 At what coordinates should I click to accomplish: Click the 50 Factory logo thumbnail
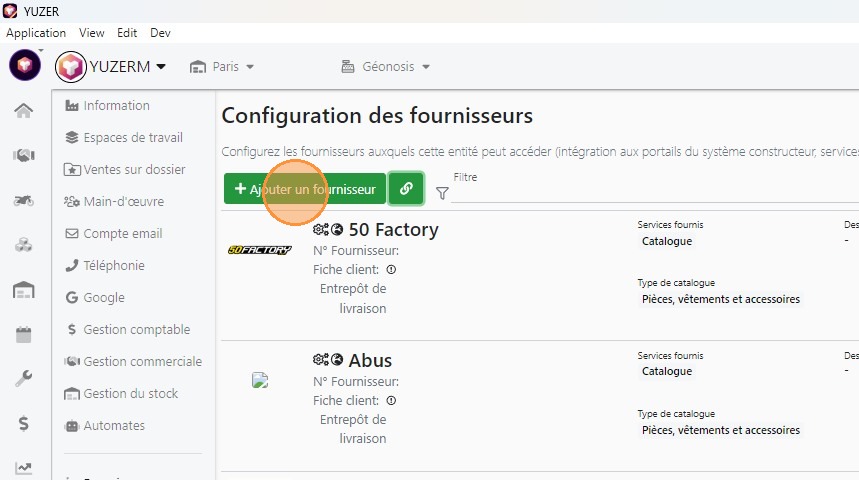(x=260, y=250)
